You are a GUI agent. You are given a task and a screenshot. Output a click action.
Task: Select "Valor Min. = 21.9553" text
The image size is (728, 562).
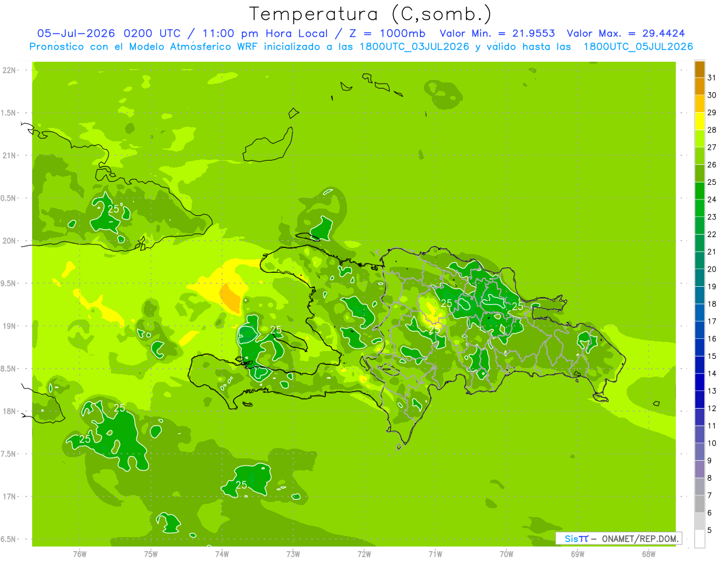[497, 33]
